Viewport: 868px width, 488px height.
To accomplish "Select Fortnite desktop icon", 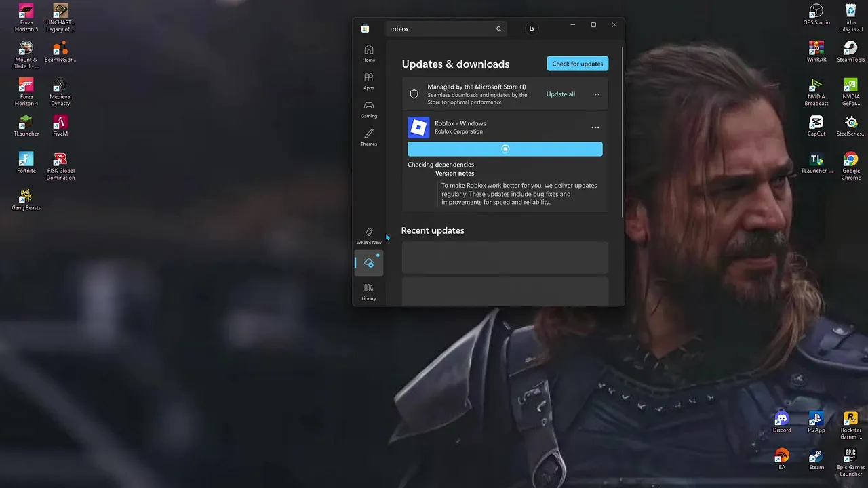I will pos(26,163).
